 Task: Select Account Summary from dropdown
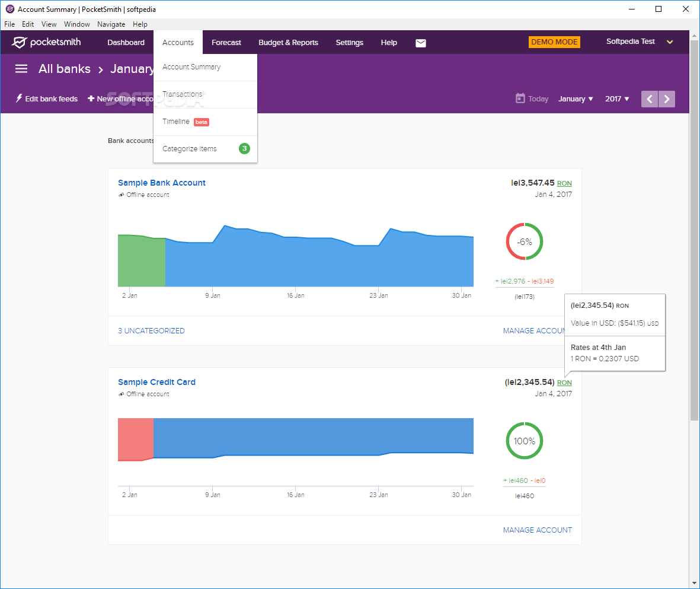coord(205,67)
